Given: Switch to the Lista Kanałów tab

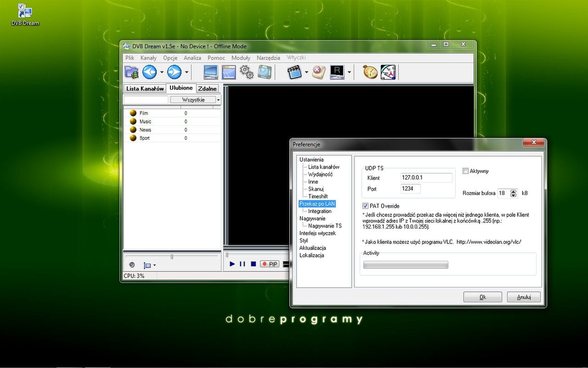Looking at the screenshot, I should click(x=145, y=88).
